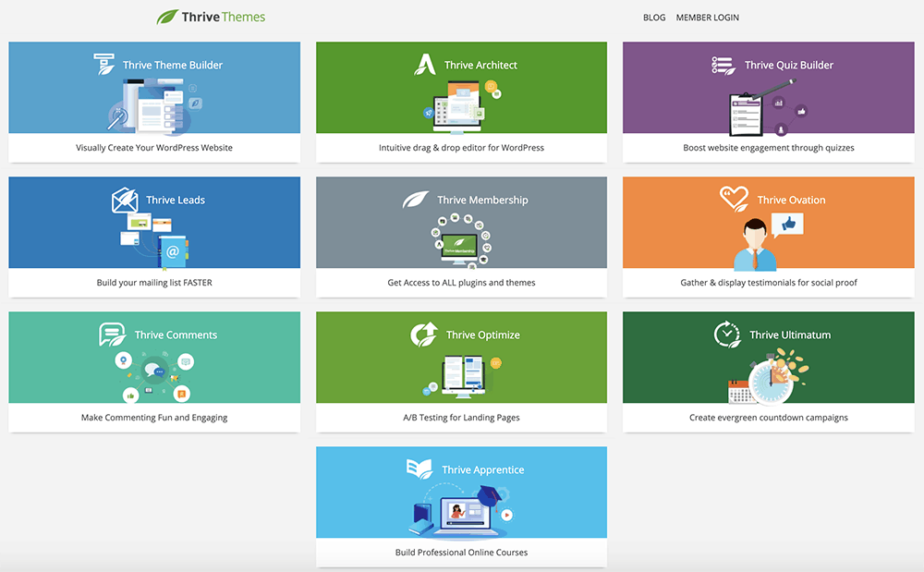Viewport: 924px width, 572px height.
Task: Click the Membership monitor illustration
Action: point(460,241)
